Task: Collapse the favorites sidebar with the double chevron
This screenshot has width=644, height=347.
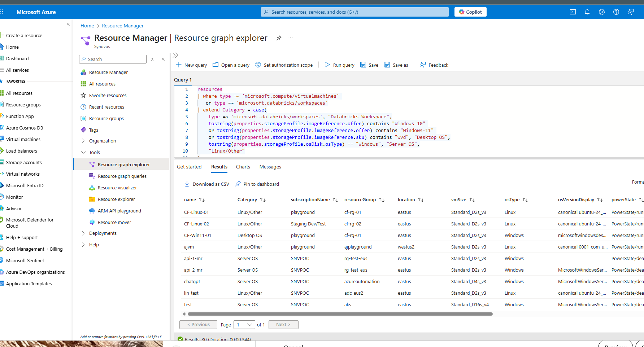Action: [68, 24]
